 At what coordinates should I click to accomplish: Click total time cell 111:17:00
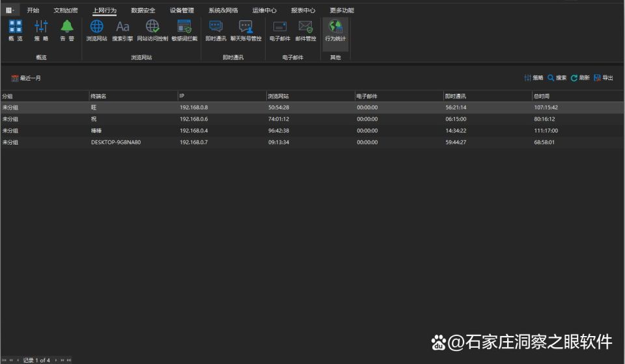click(x=546, y=130)
